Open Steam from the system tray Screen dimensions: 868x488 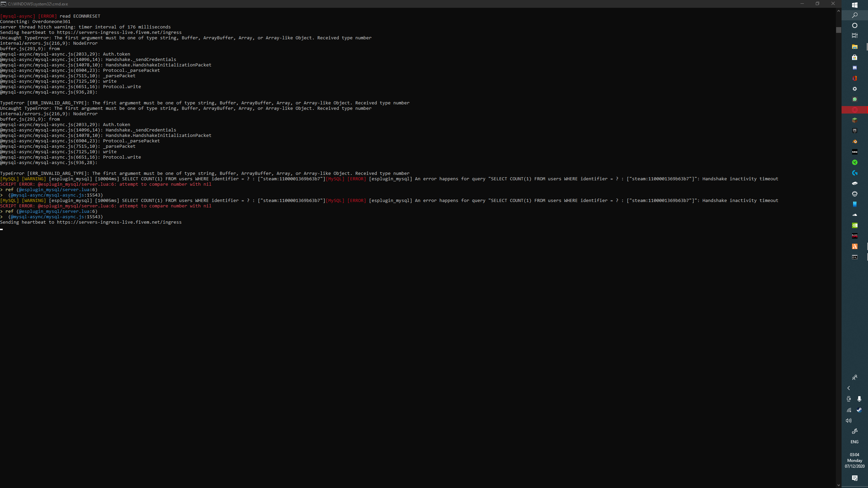tap(859, 410)
